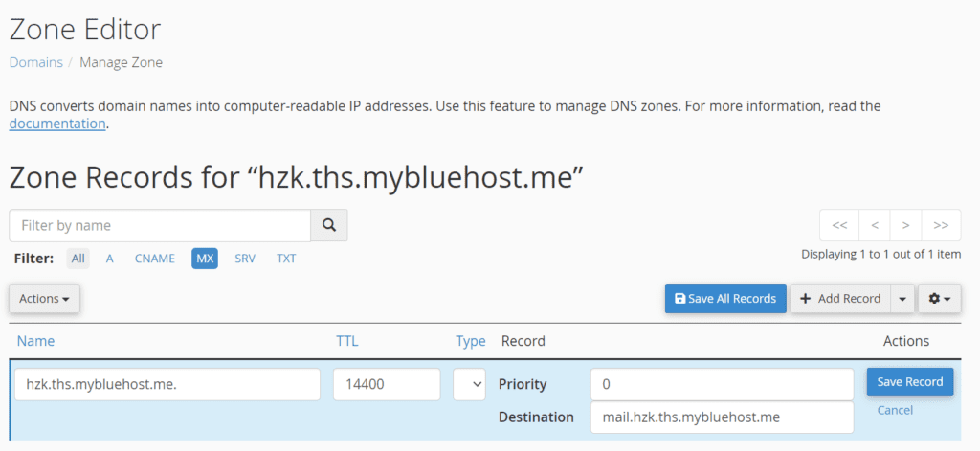Filter records by SRV type
980x451 pixels.
coord(245,259)
